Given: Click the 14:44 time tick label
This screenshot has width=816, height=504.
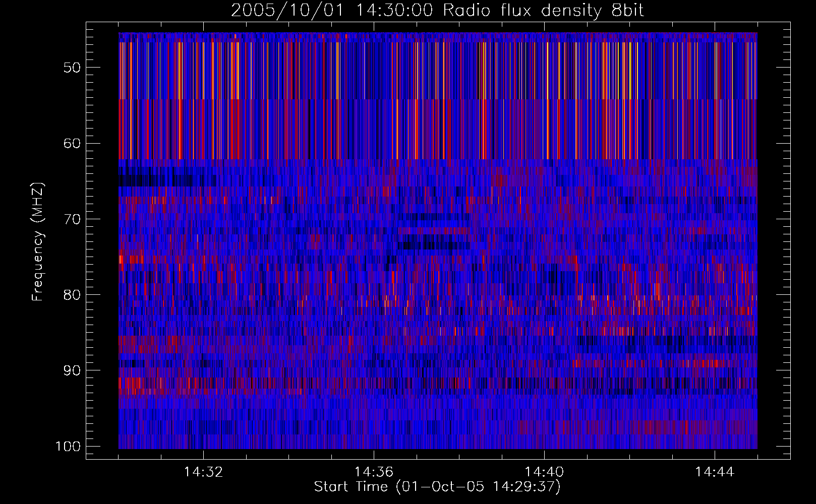Looking at the screenshot, I should pos(715,472).
